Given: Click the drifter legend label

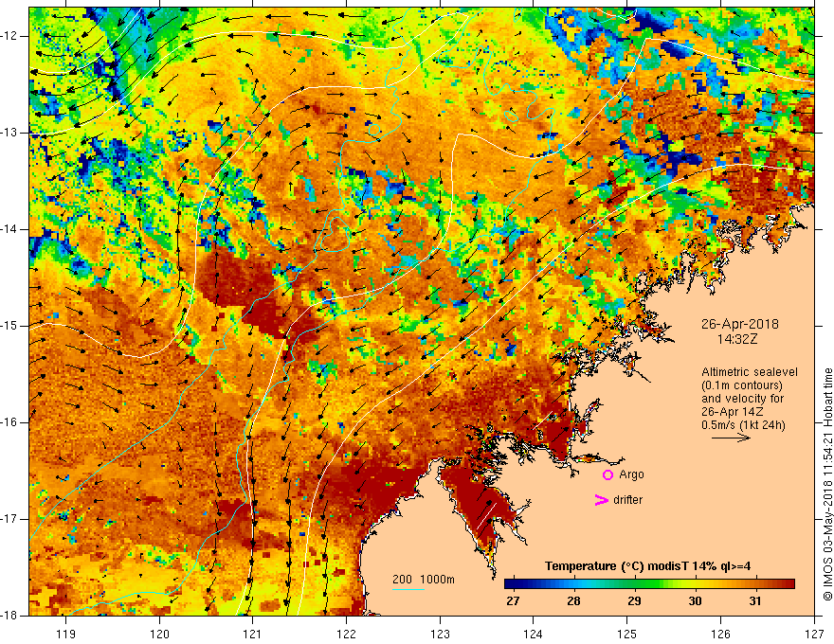Looking at the screenshot, I should (627, 500).
